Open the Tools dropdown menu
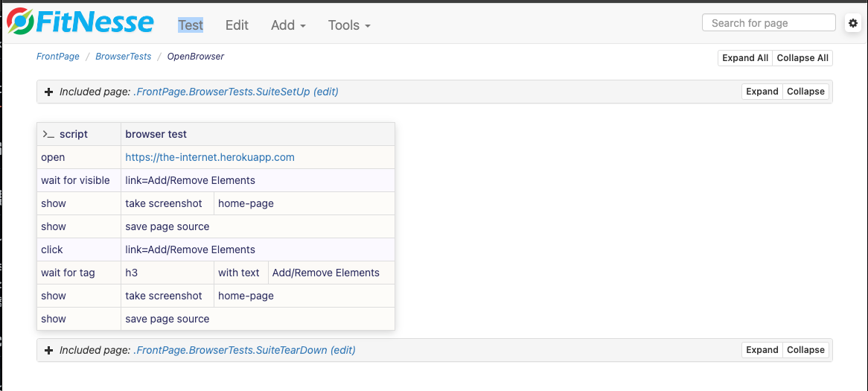This screenshot has height=391, width=868. coord(349,25)
